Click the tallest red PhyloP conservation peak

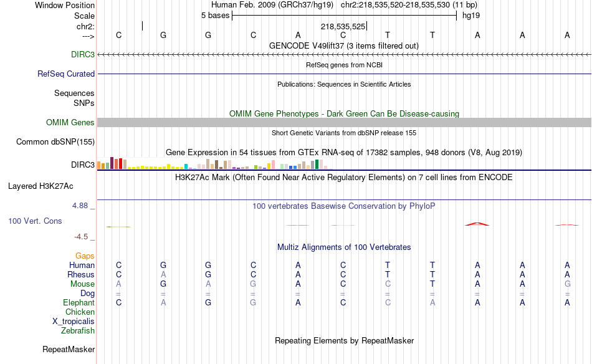(477, 224)
